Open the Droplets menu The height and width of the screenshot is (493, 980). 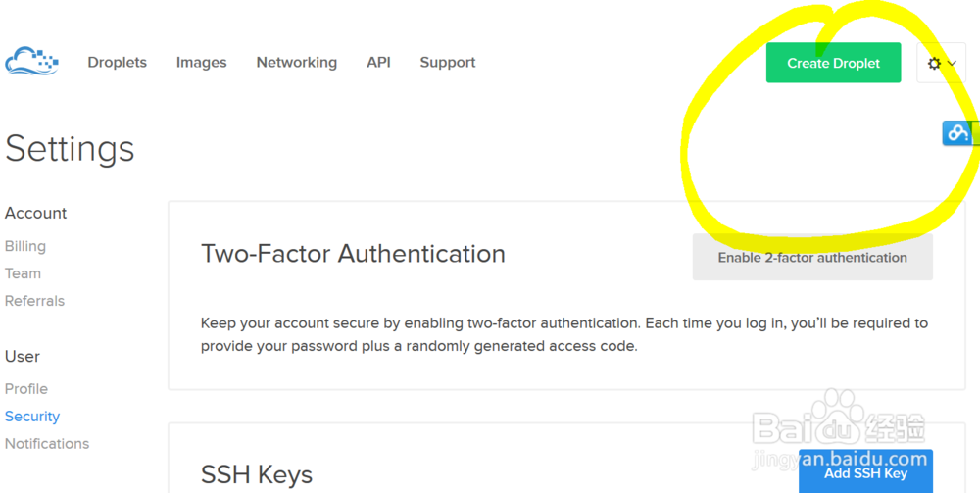point(117,62)
